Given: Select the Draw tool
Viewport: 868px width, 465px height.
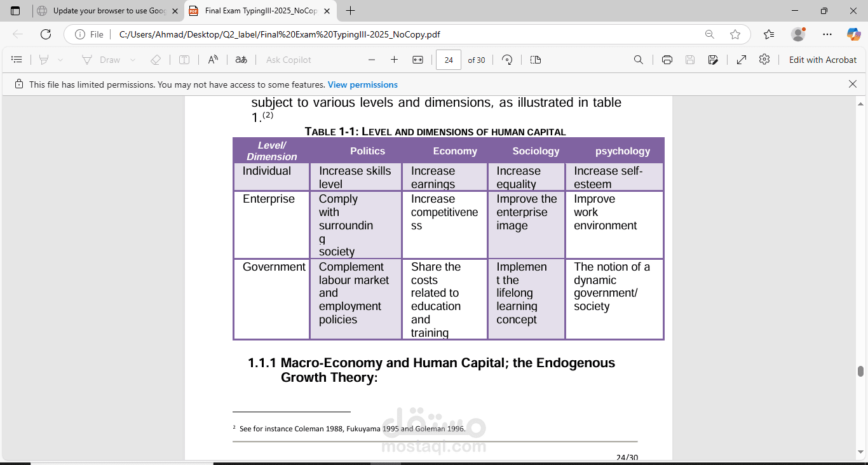Looking at the screenshot, I should 101,60.
